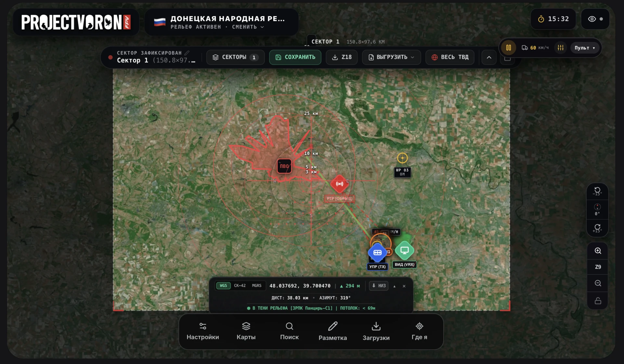Collapse the toolbar with chevron up
This screenshot has width=624, height=364.
(489, 57)
